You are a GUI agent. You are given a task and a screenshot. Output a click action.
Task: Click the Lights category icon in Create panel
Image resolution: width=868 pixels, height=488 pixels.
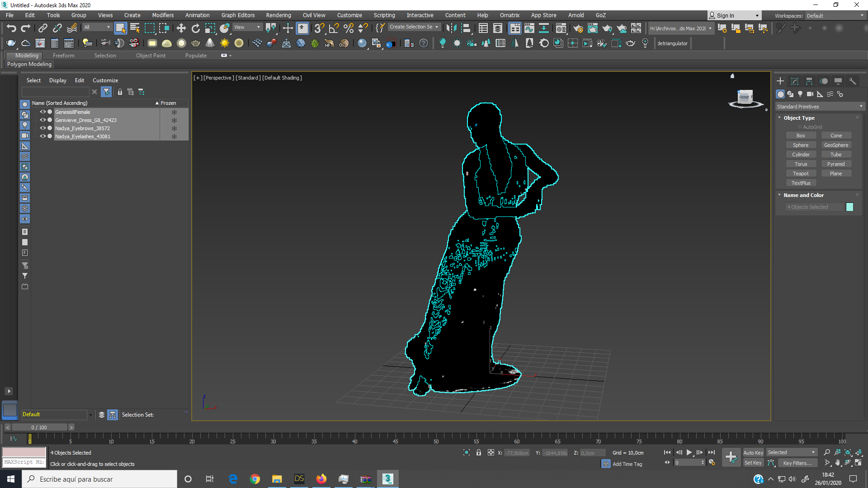click(x=800, y=94)
